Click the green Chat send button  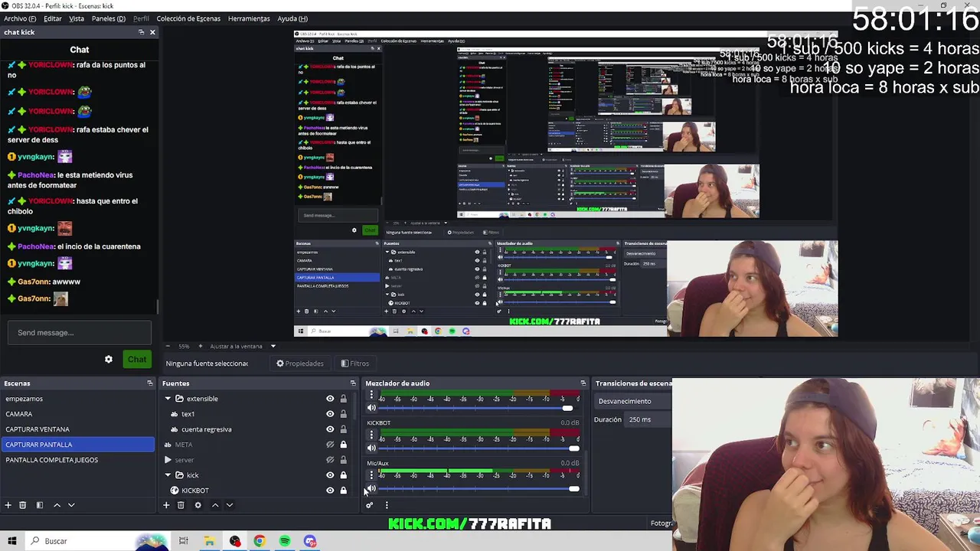tap(137, 360)
